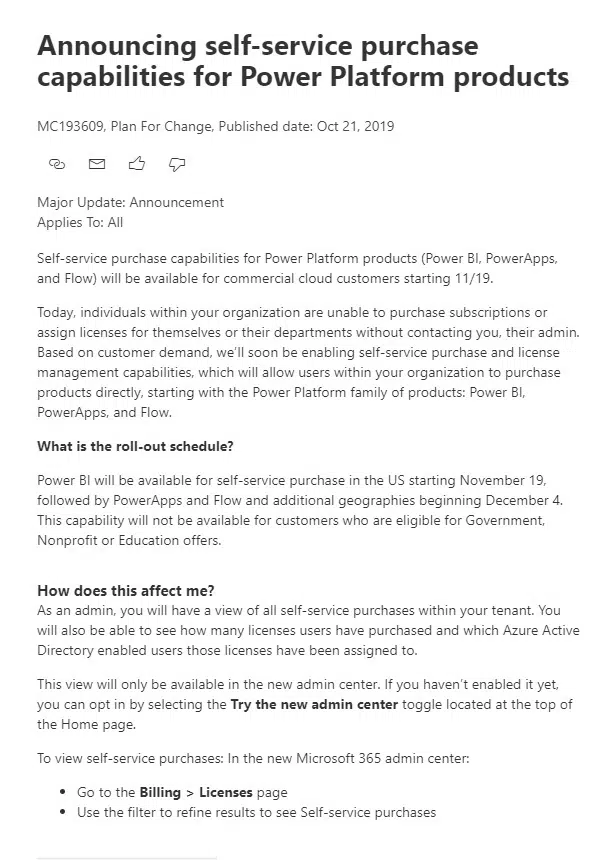Click the bold 'Try the new admin center' text

pyautogui.click(x=314, y=704)
